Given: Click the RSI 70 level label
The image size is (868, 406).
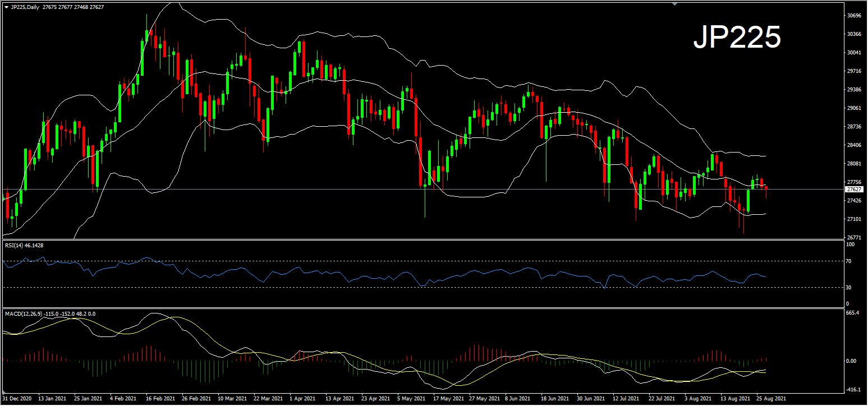Looking at the screenshot, I should (850, 261).
